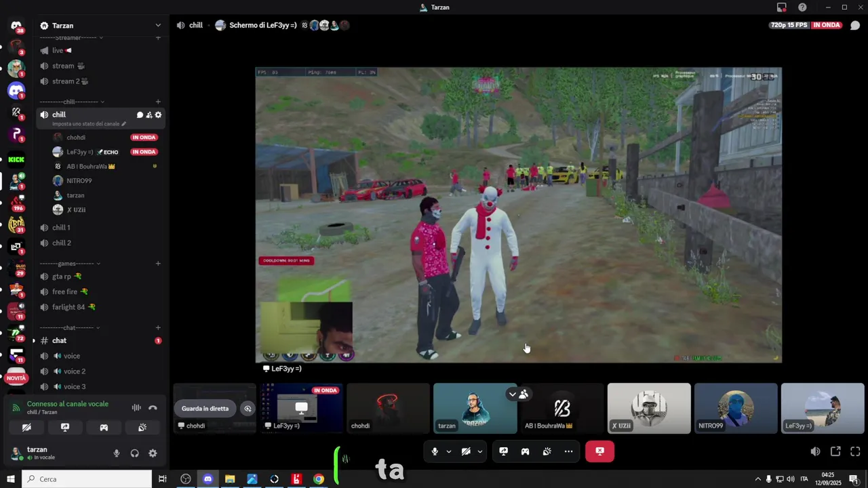Launch an activity from the bottom call controls

[x=525, y=451]
